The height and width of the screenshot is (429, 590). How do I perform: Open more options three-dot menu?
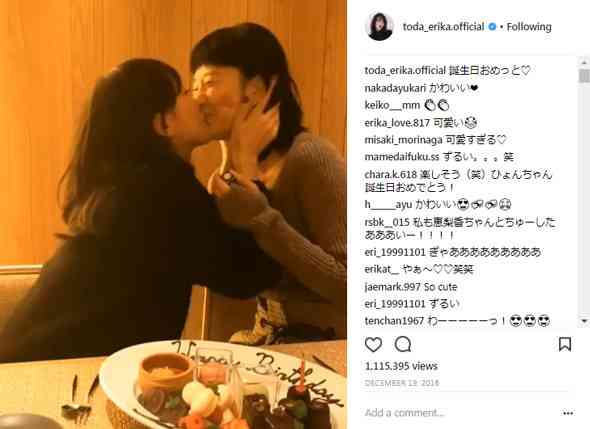click(x=568, y=413)
